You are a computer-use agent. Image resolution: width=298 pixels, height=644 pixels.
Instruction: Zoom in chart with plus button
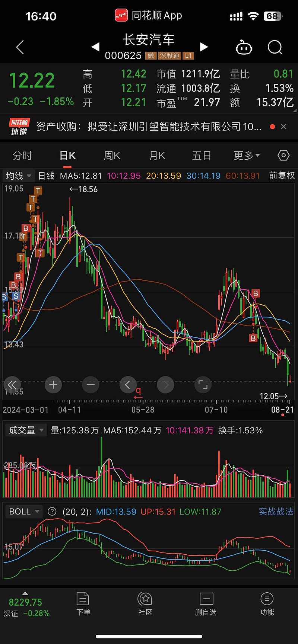pyautogui.click(x=53, y=385)
